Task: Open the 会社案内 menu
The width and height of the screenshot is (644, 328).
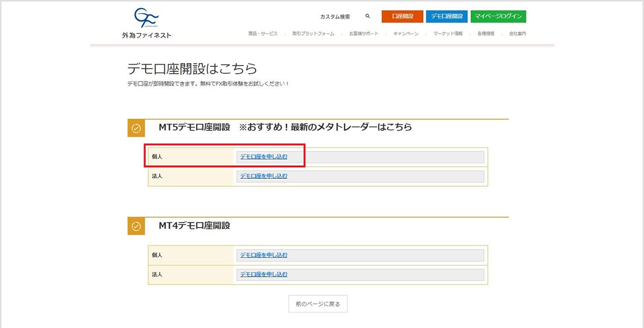Action: [x=517, y=34]
